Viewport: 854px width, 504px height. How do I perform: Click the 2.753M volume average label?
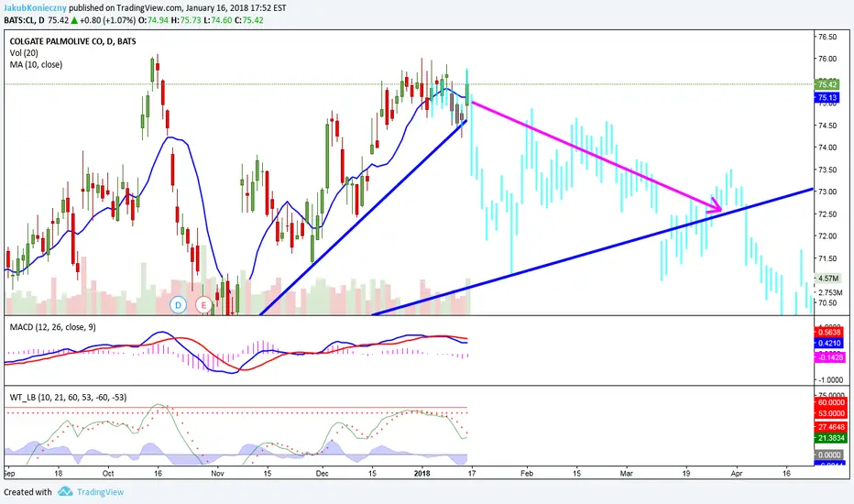click(830, 292)
